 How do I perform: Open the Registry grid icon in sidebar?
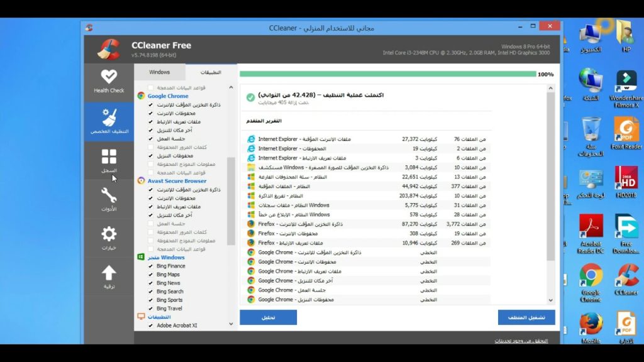tap(109, 156)
